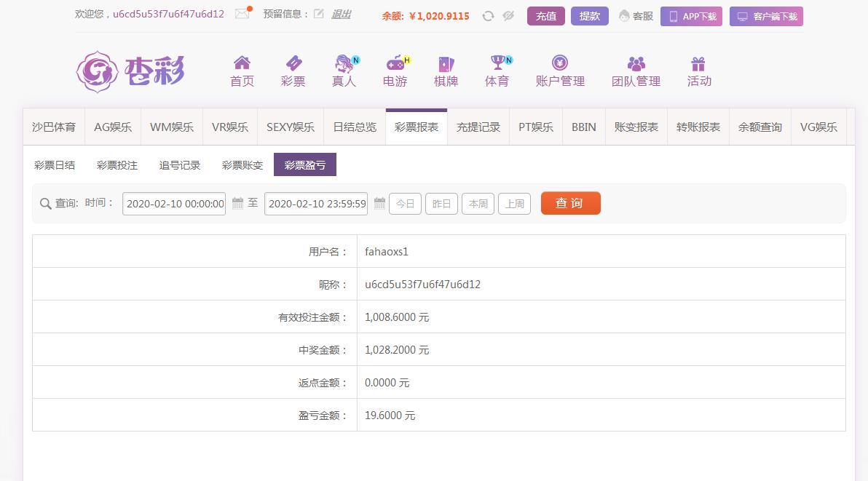Click 客户端下载 button

pyautogui.click(x=766, y=16)
